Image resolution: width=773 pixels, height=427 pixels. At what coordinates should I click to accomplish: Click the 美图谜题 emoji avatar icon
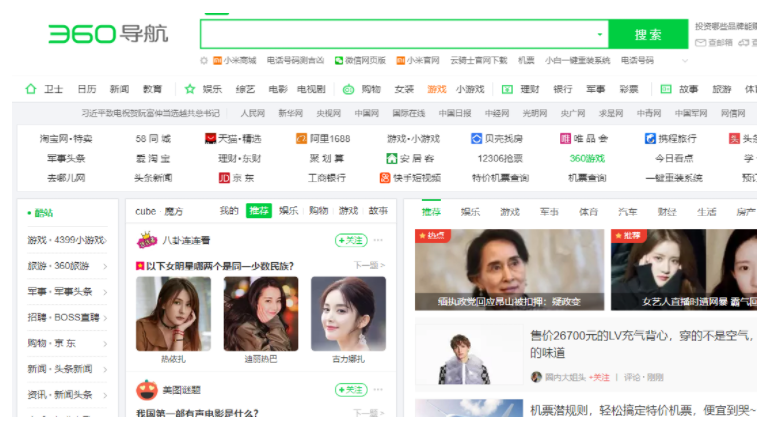tap(147, 390)
